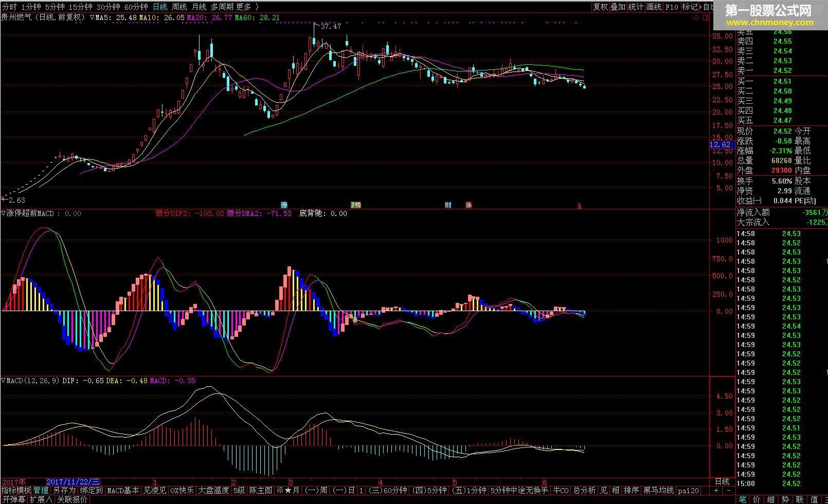Image resolution: width=828 pixels, height=504 pixels.
Task: Select the 总分析 template
Action: (x=584, y=491)
